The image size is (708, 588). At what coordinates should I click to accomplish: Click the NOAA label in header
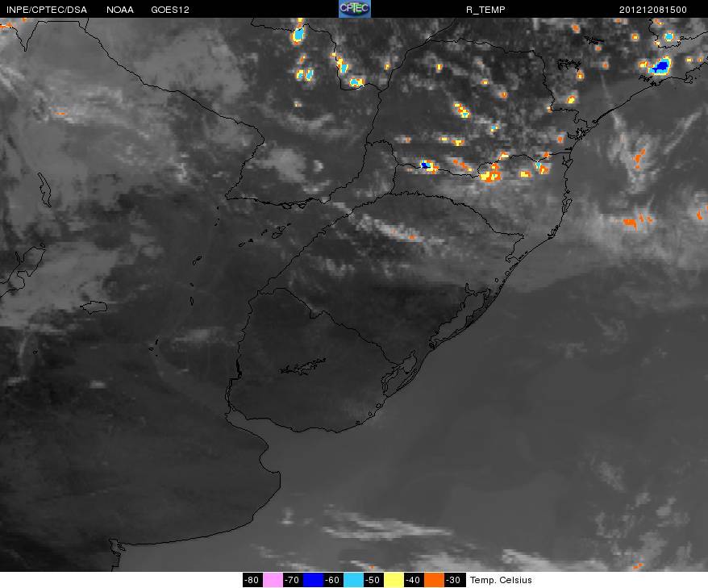(x=119, y=10)
